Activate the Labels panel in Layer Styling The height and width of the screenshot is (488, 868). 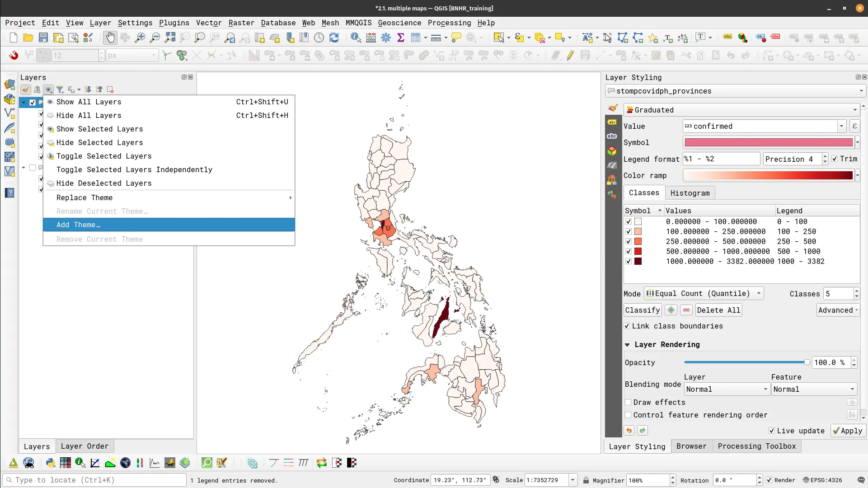pos(612,122)
